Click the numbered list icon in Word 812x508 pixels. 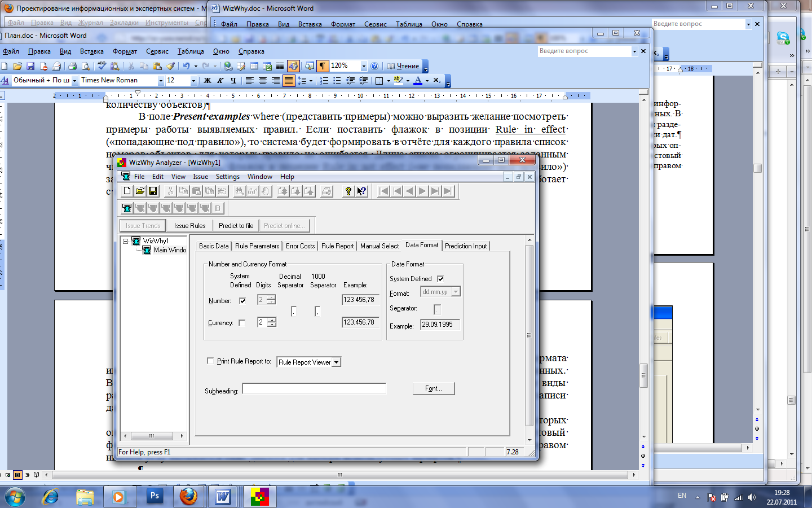[x=324, y=81]
